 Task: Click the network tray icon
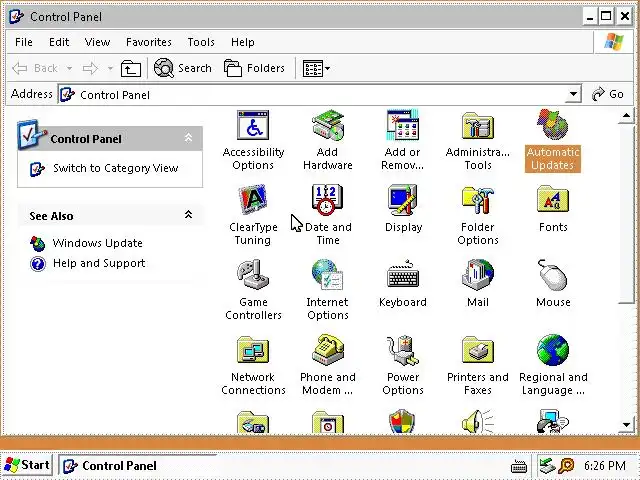coord(547,466)
